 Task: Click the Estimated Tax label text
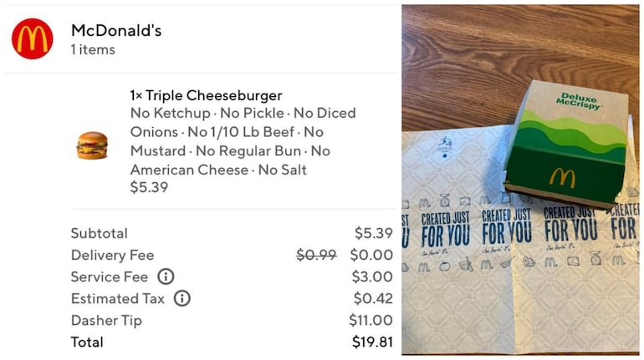117,298
